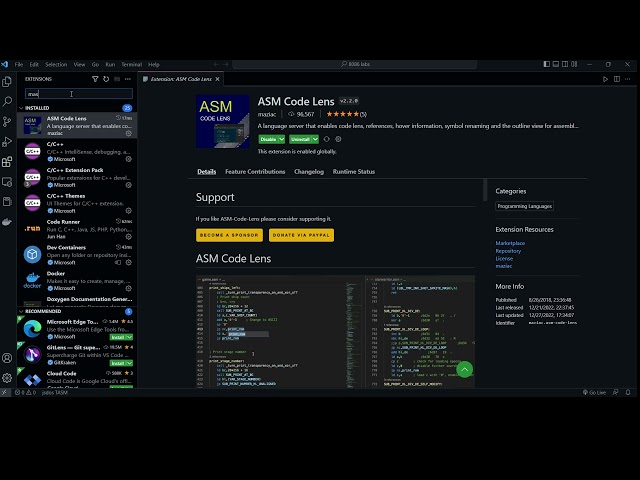Filter extensions with the funnel icon
The width and height of the screenshot is (640, 480).
95,79
